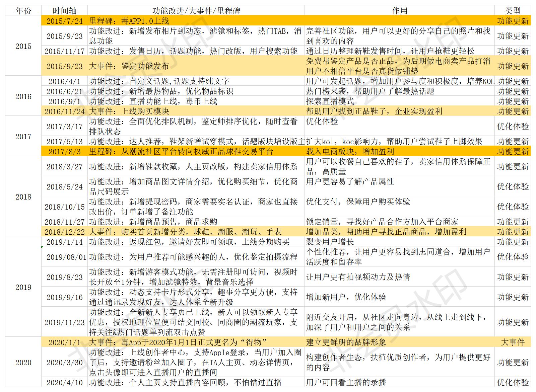Click the 大事件 type cell for 2020/1/1

coord(513,342)
